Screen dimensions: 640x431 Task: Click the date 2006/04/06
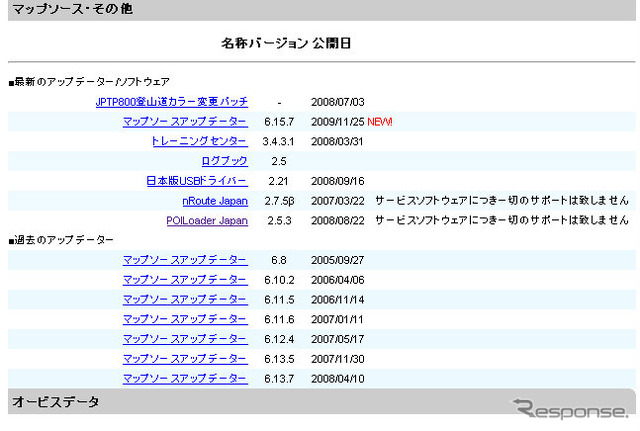coord(338,280)
